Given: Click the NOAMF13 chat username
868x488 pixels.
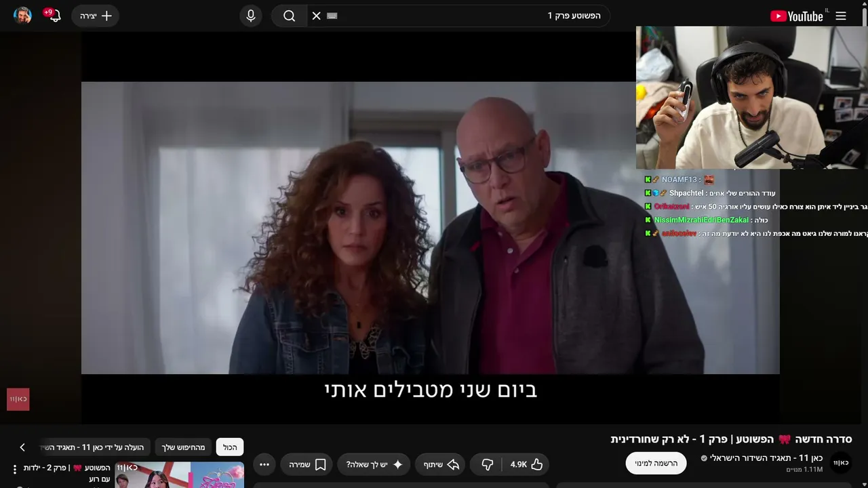Looking at the screenshot, I should [679, 180].
